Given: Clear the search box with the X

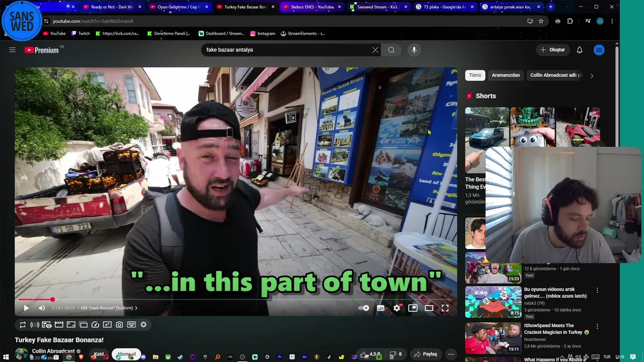Looking at the screenshot, I should (x=375, y=50).
